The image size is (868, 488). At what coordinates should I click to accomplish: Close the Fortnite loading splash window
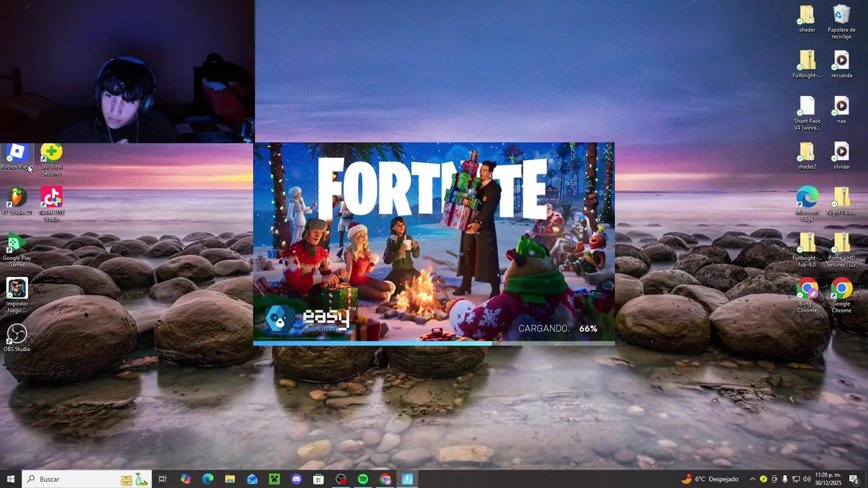pyautogui.click(x=606, y=152)
